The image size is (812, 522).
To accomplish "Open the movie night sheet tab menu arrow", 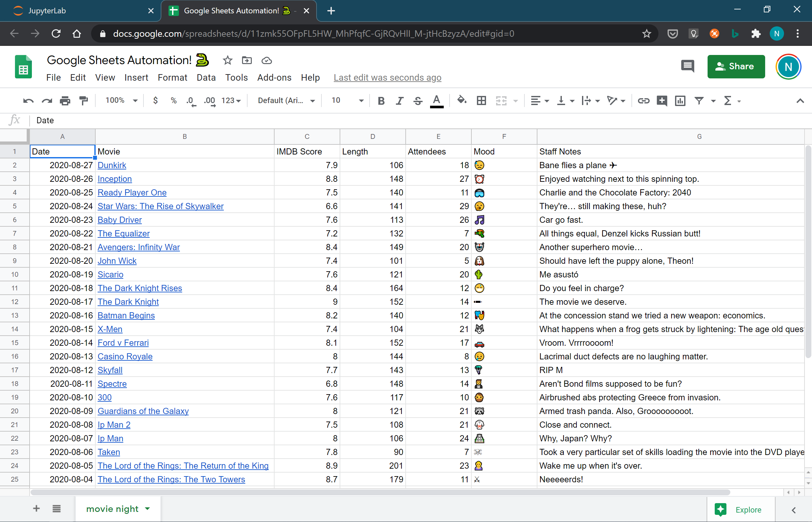I will click(147, 509).
